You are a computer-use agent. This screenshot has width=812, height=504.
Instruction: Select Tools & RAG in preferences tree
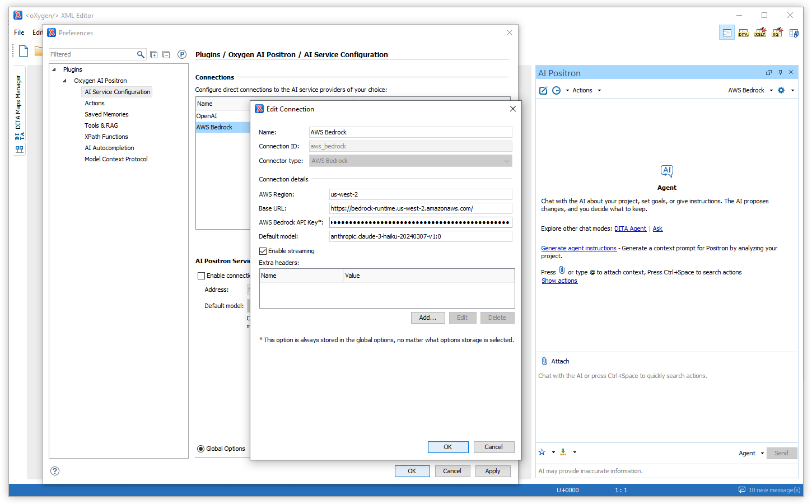[x=101, y=125]
